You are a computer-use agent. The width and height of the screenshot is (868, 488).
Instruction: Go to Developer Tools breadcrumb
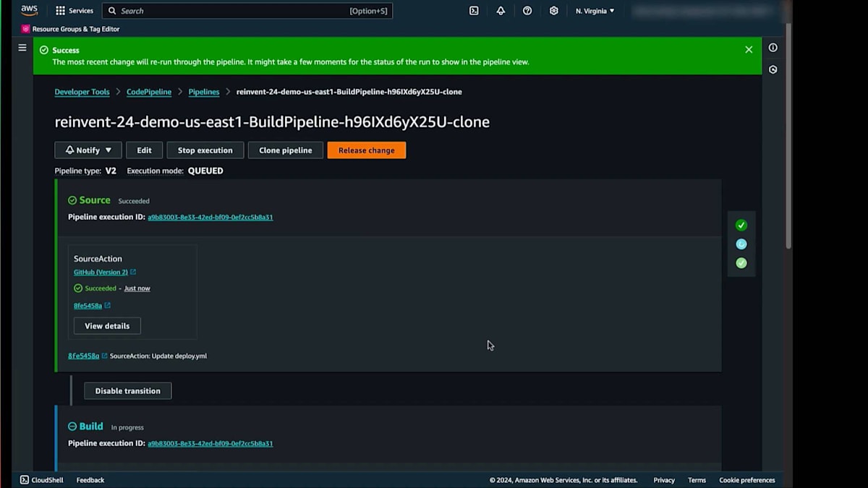click(82, 92)
